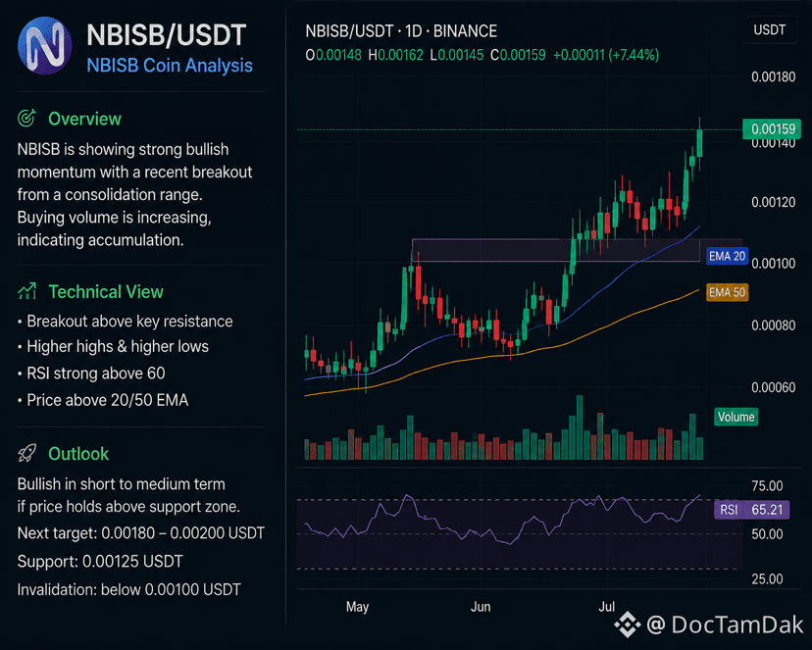Click the chart title NBISB/USDT · 1D · BINANCE
Image resolution: width=812 pixels, height=650 pixels.
coord(401,31)
